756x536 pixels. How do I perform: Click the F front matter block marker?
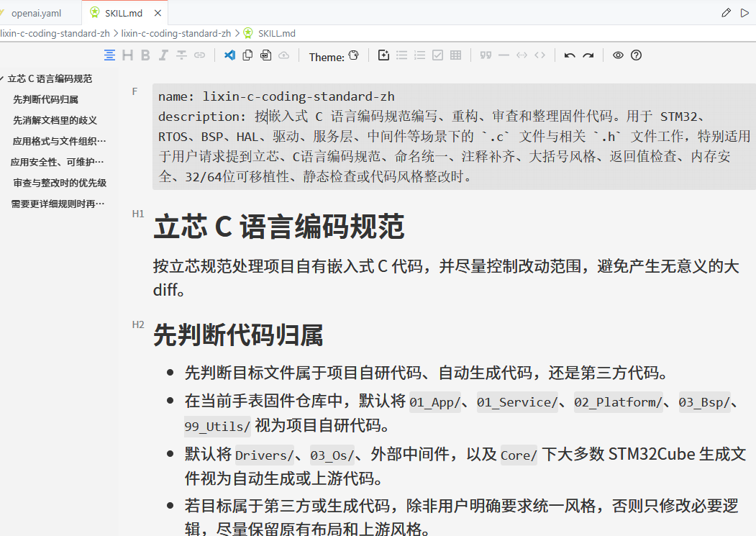coord(135,91)
